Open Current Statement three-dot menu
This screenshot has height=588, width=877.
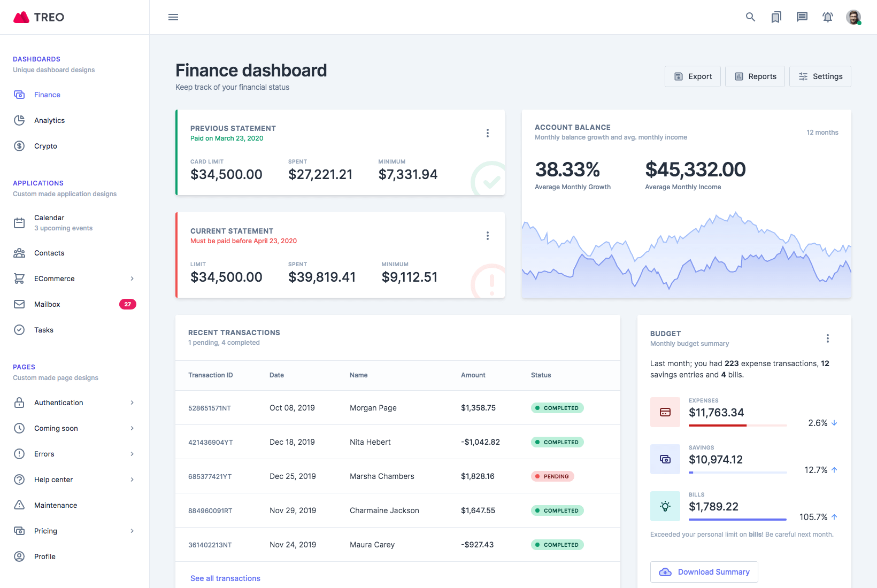(487, 236)
